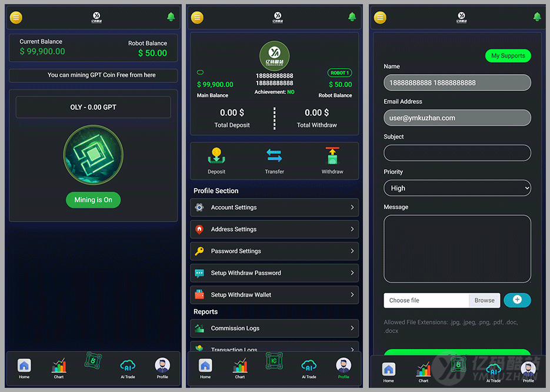Image resolution: width=550 pixels, height=392 pixels.
Task: Click inside the Message text area
Action: (x=457, y=249)
